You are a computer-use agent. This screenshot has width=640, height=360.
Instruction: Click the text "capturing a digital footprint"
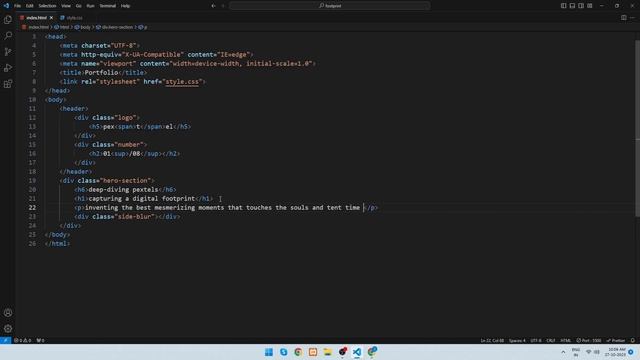pos(142,198)
